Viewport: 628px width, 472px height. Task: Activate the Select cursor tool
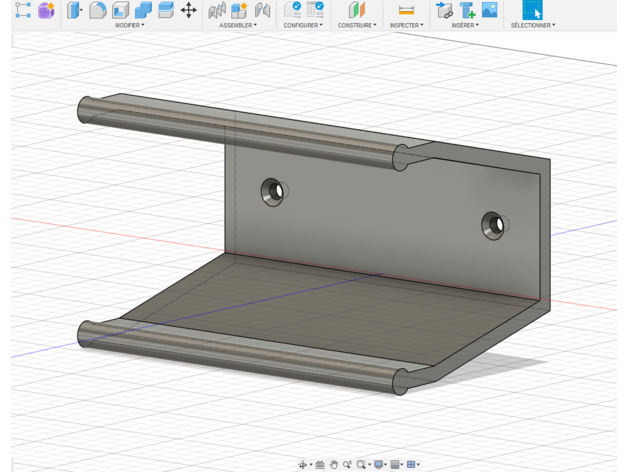point(532,10)
